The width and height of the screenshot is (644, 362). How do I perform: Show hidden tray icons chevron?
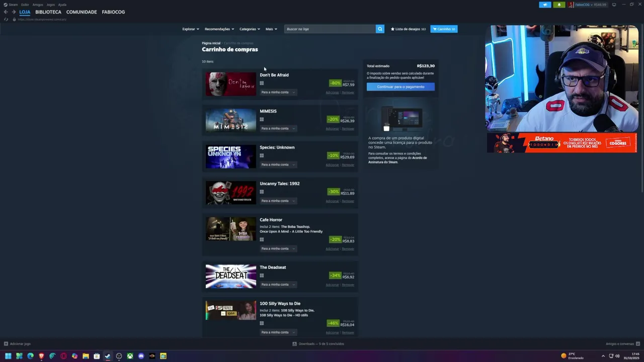point(603,356)
